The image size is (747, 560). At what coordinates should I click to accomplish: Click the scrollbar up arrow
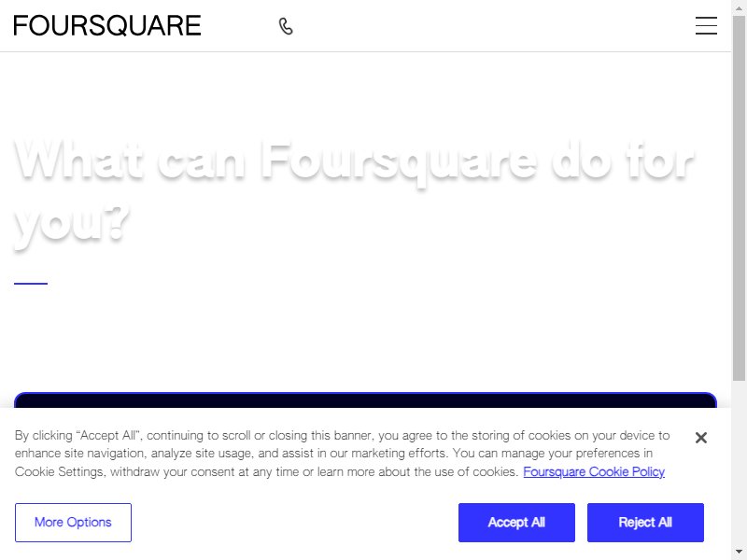click(739, 7)
